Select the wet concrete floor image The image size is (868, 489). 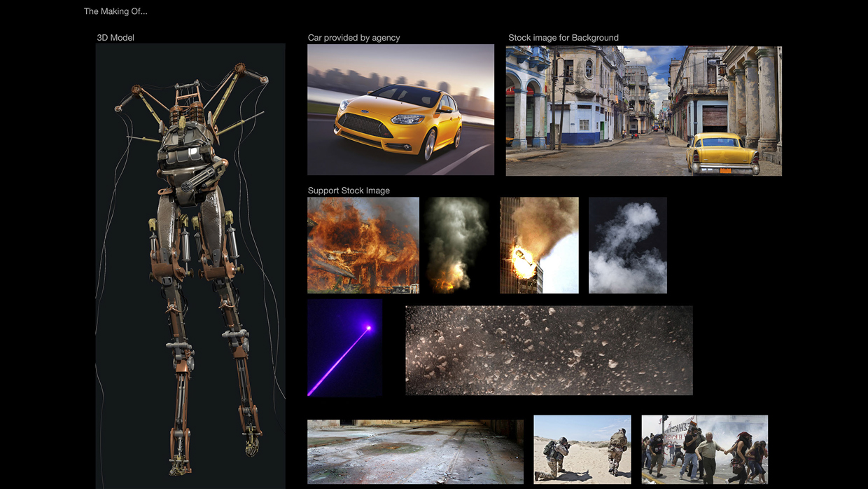coord(415,452)
